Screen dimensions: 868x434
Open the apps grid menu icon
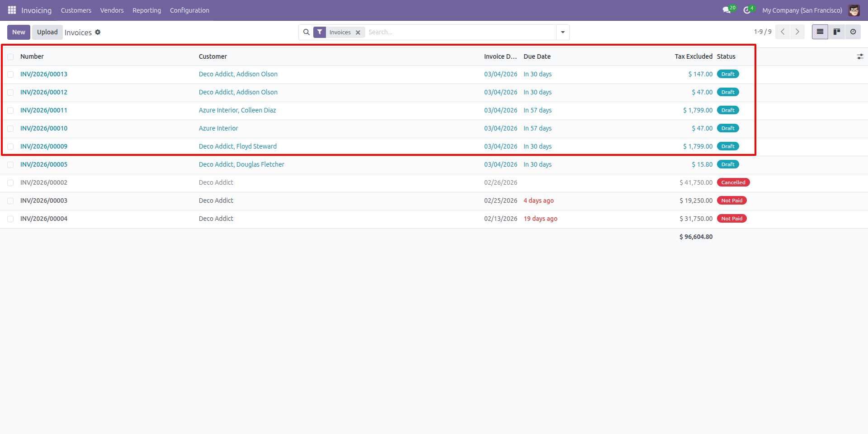click(12, 10)
